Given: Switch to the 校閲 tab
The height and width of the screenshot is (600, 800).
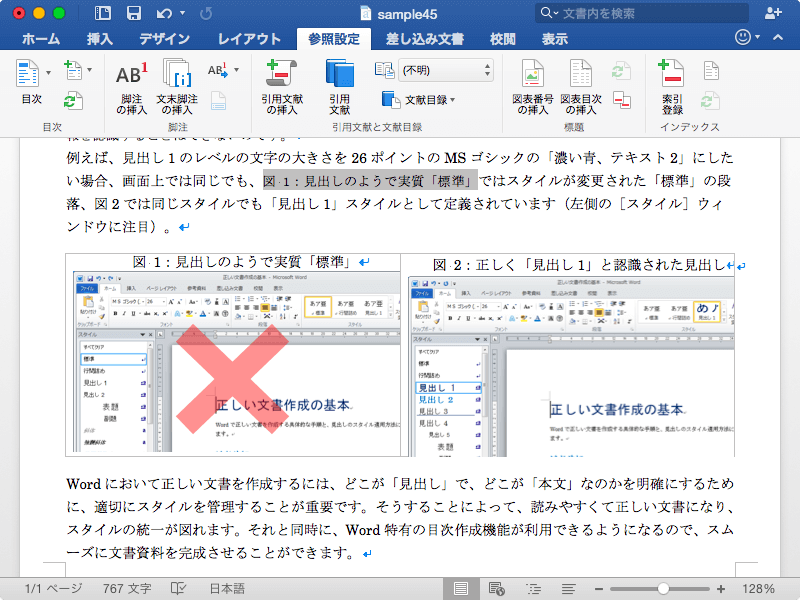Looking at the screenshot, I should click(x=503, y=39).
